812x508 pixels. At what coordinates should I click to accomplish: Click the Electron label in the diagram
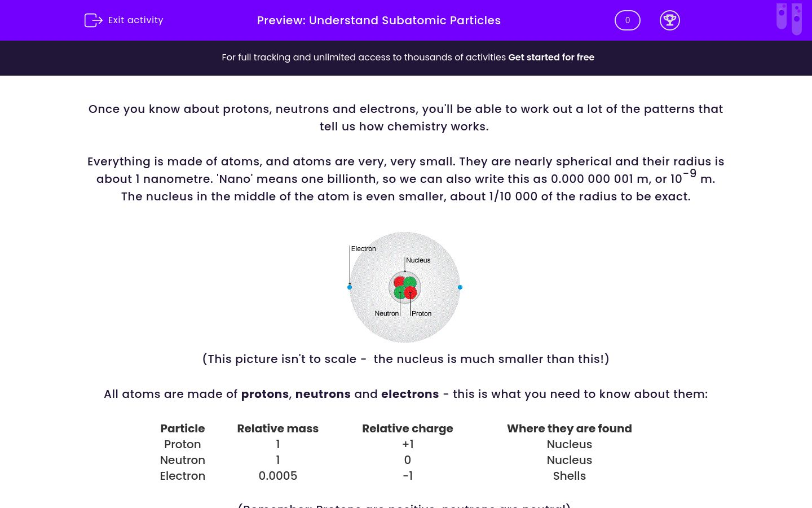click(x=363, y=248)
